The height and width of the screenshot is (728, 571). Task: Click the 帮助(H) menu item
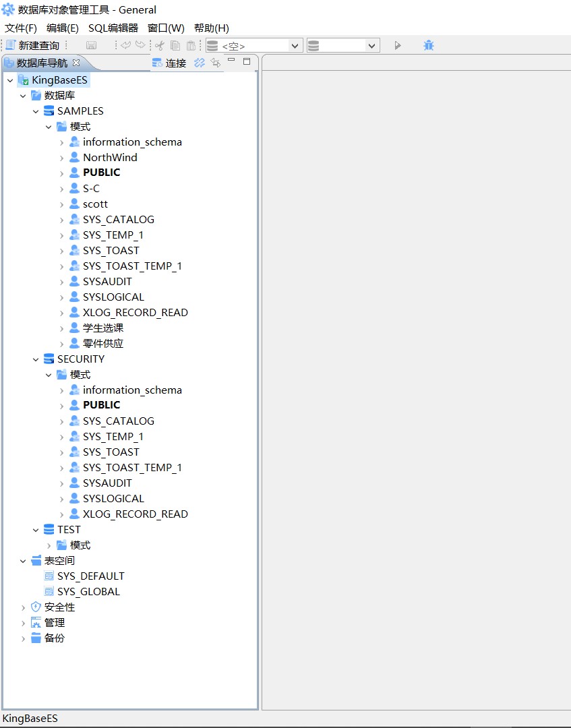(x=211, y=28)
